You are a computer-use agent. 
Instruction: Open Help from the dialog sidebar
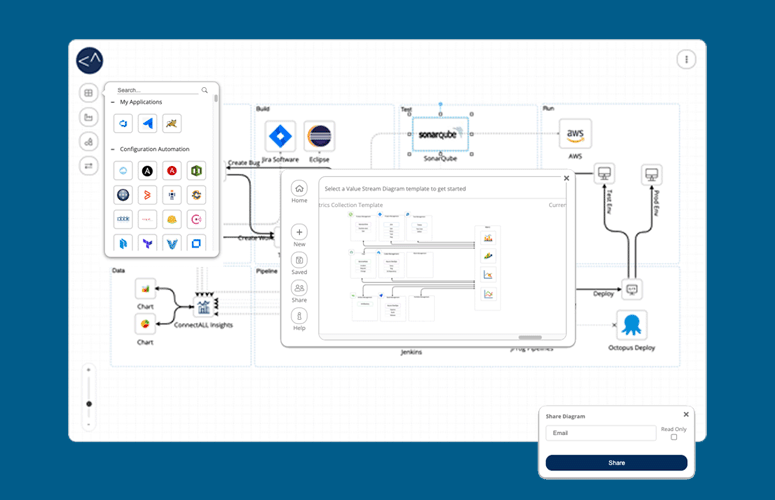point(299,316)
